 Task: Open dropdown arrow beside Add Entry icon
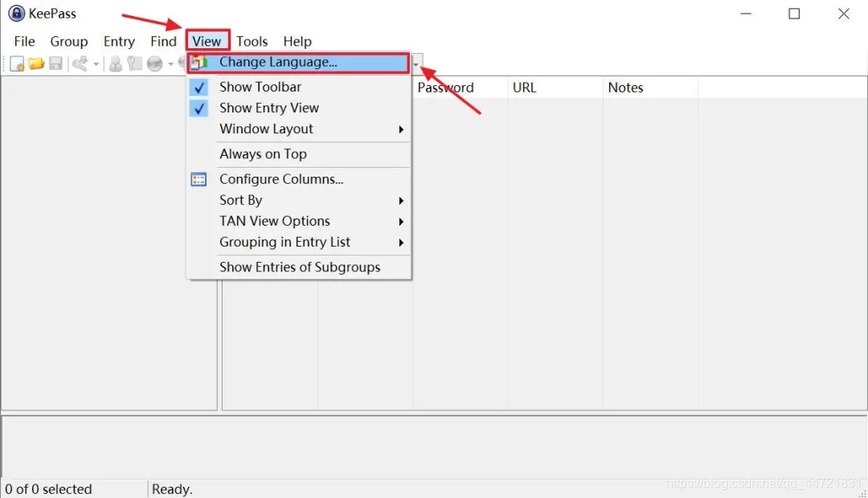96,64
